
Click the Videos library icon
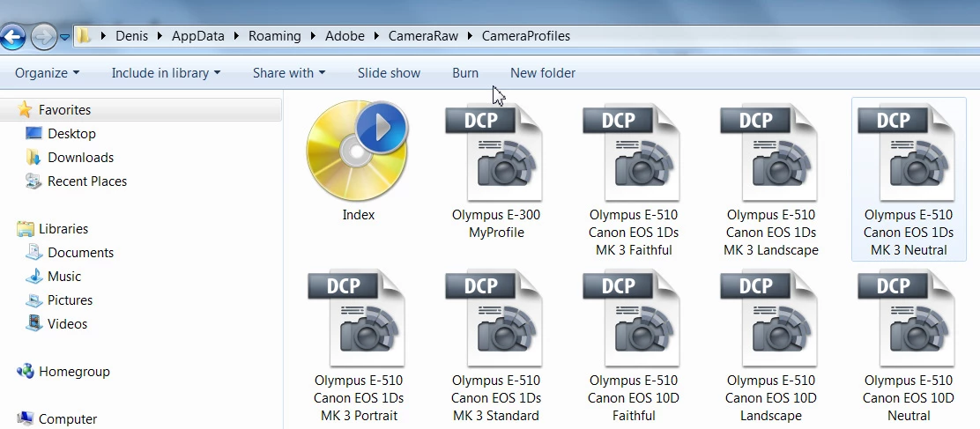(x=33, y=323)
